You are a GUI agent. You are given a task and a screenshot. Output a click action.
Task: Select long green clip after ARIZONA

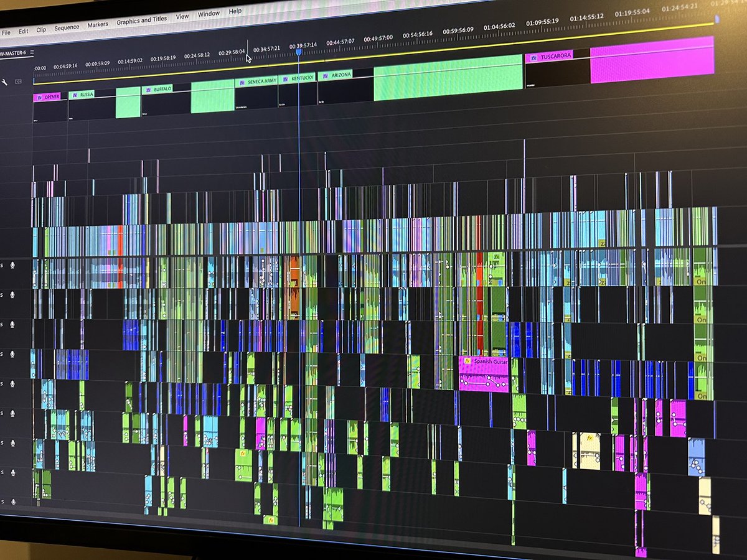pos(448,77)
